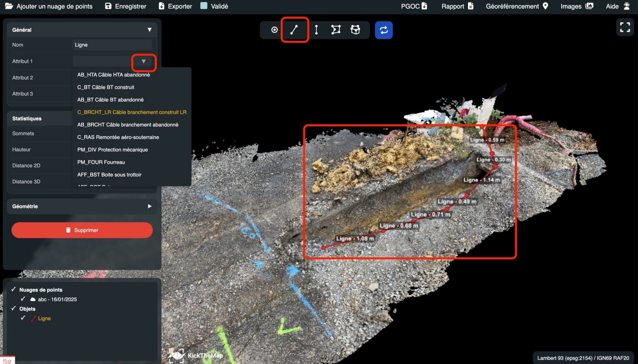Select C_BRCHT_LR Câble branchement construit LR
Image resolution: width=638 pixels, height=364 pixels.
pos(132,112)
